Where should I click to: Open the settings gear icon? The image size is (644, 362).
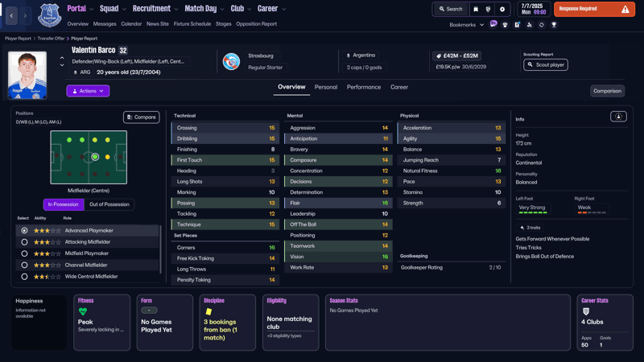pos(502,9)
